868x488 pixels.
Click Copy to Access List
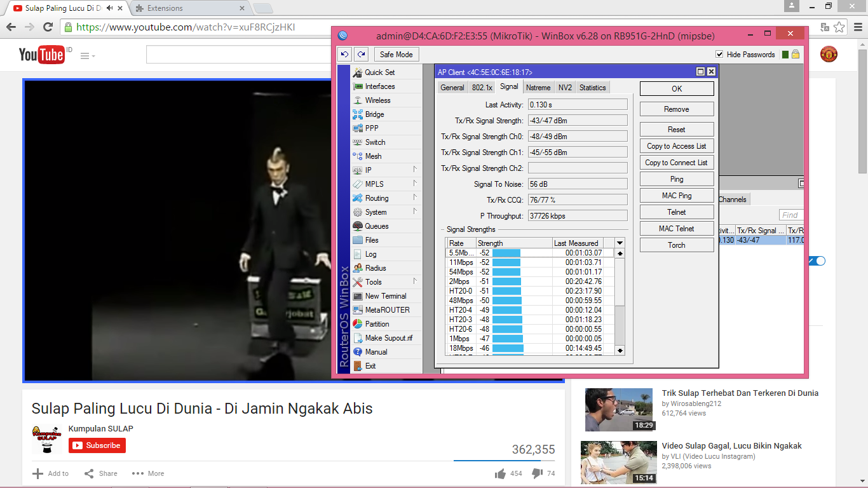click(x=677, y=146)
